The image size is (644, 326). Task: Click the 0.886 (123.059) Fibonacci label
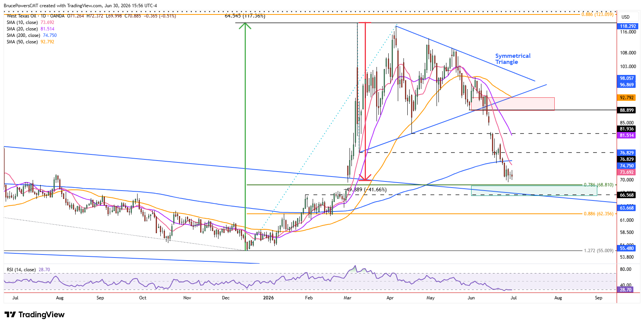[x=597, y=14]
